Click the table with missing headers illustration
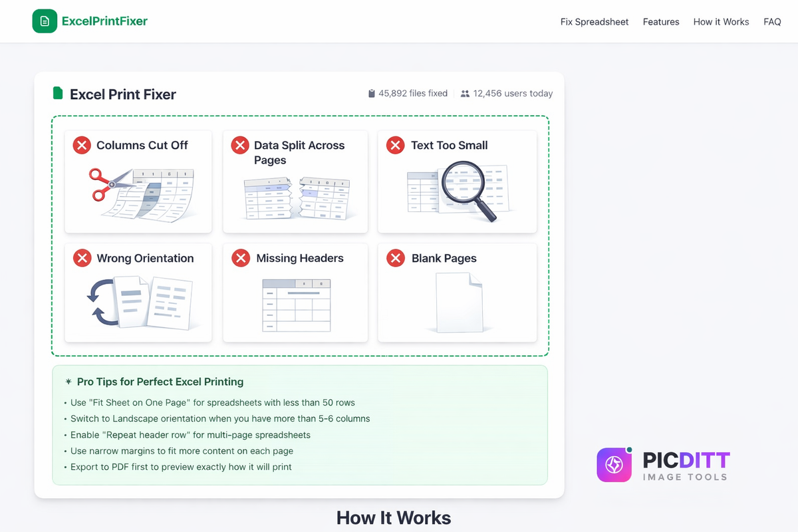The width and height of the screenshot is (798, 532). click(296, 306)
